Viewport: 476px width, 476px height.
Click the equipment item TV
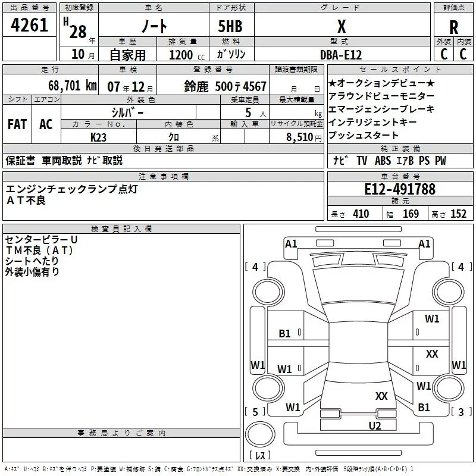pos(362,161)
